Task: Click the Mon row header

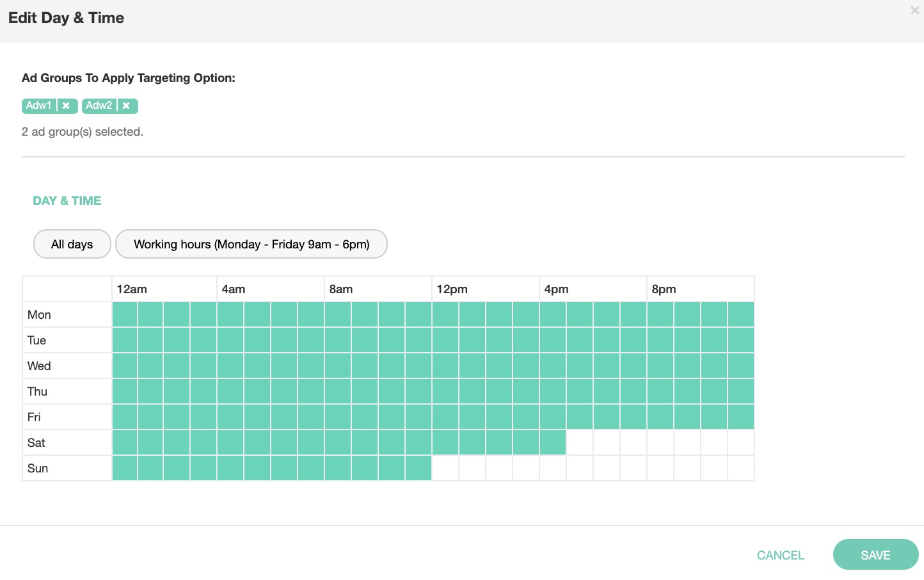Action: 67,314
